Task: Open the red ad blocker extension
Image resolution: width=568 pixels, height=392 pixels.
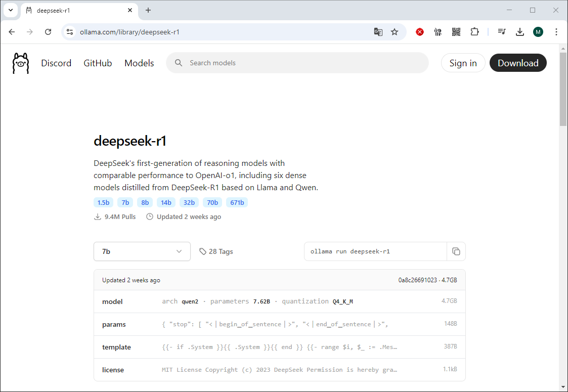Action: point(420,32)
